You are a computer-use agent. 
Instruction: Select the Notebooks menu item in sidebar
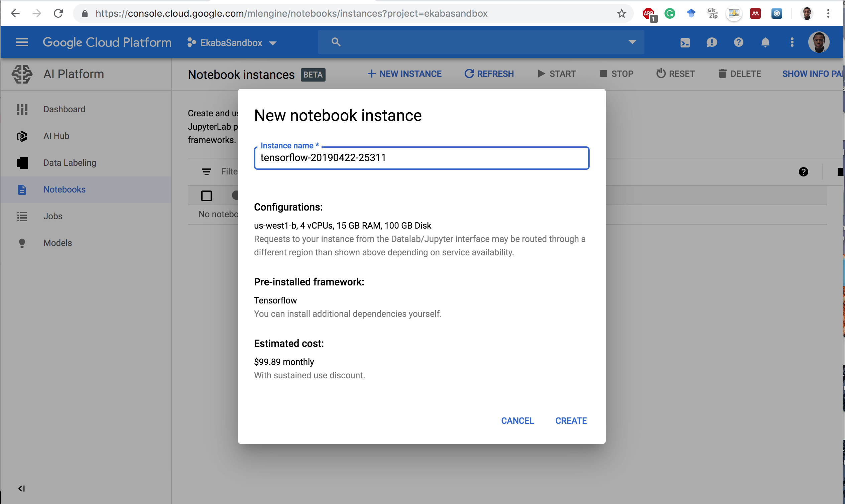click(x=65, y=189)
